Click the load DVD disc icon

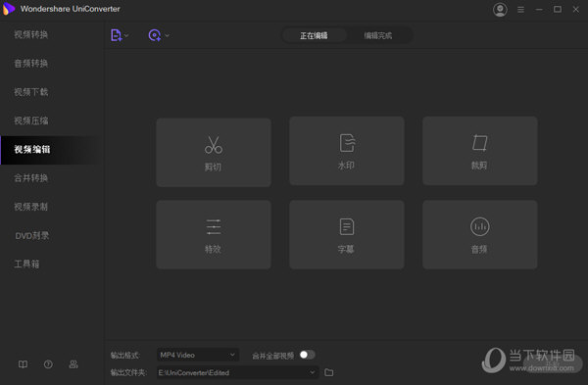(x=155, y=35)
